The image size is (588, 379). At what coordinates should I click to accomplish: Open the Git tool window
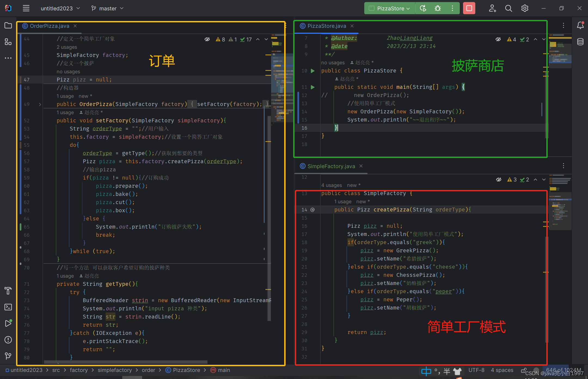[8, 356]
